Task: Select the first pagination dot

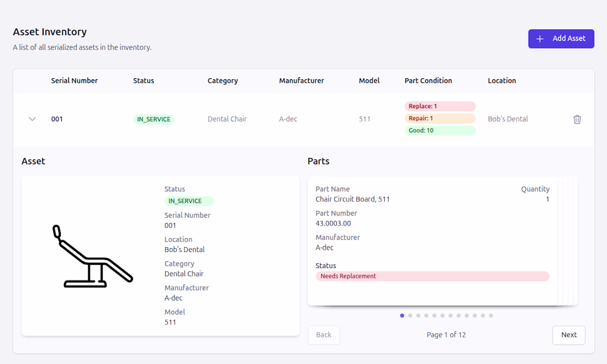Action: point(402,315)
